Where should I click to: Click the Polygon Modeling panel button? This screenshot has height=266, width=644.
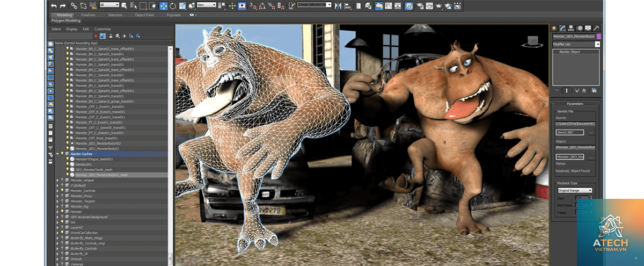65,20
